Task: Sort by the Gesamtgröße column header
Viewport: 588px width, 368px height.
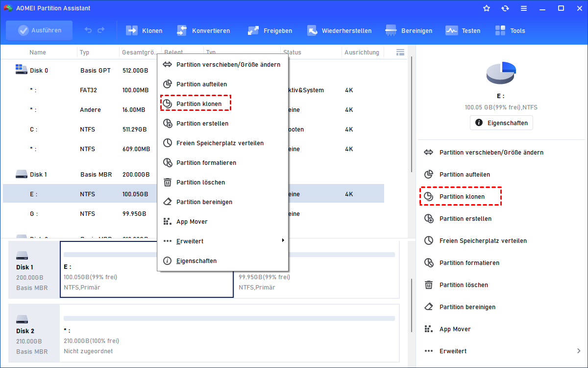Action: tap(139, 52)
